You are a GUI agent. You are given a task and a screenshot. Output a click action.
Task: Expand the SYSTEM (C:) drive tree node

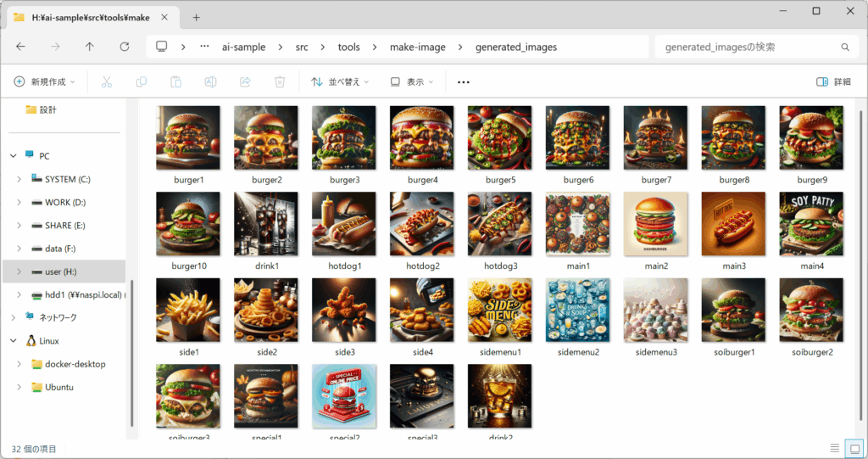pyautogui.click(x=19, y=179)
